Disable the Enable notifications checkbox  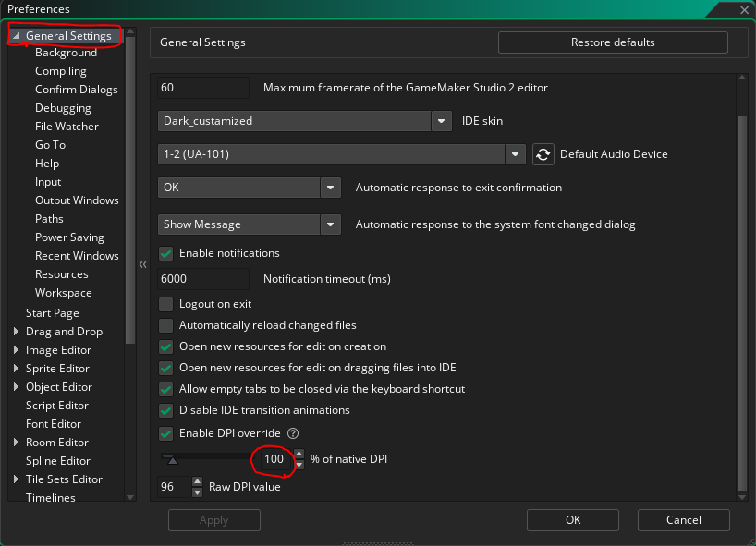click(166, 253)
